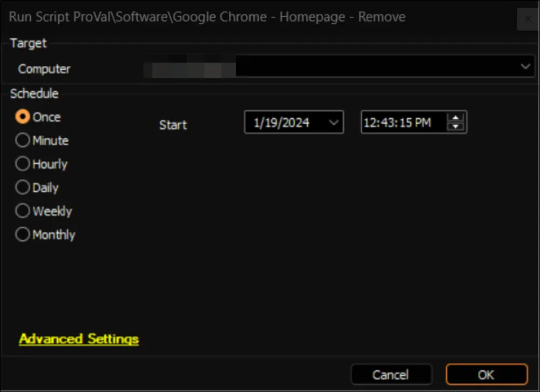Click the 1/19/2024 date text
Image resolution: width=540 pixels, height=392 pixels.
281,123
